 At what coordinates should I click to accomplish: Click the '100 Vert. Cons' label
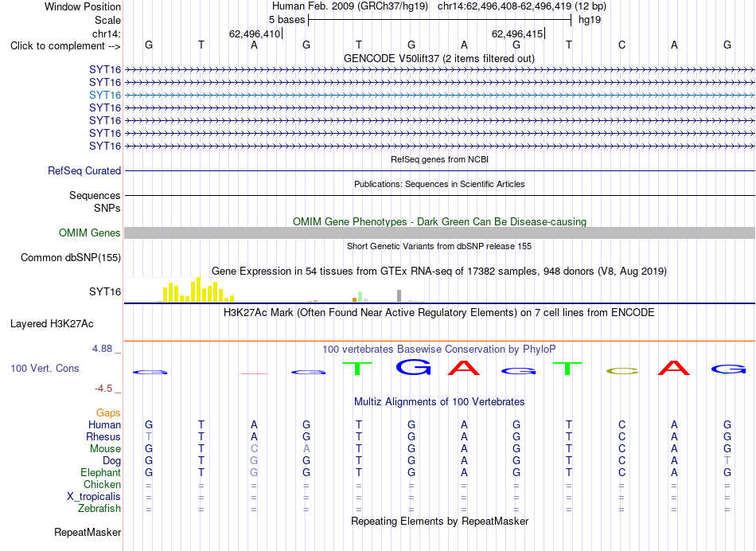coord(45,369)
